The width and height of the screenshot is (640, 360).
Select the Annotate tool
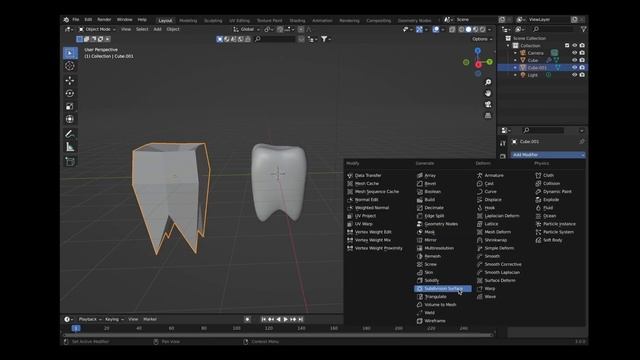(70, 134)
